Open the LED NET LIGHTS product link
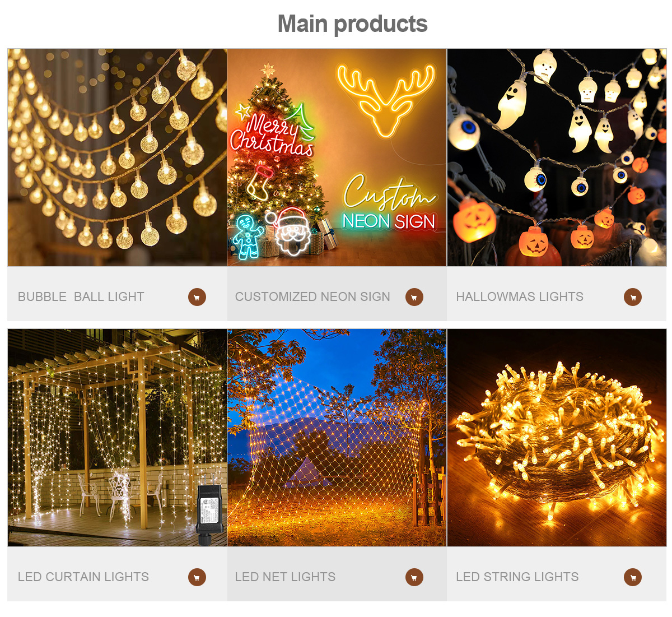This screenshot has height=617, width=672. pyautogui.click(x=285, y=577)
